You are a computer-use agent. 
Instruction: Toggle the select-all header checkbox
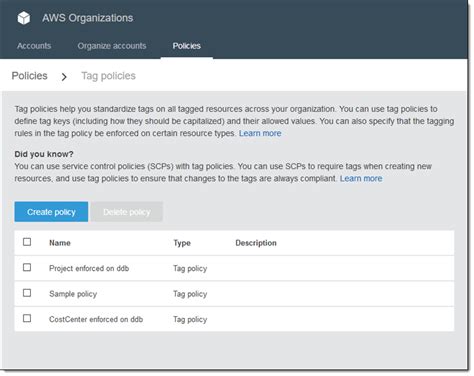tap(27, 242)
